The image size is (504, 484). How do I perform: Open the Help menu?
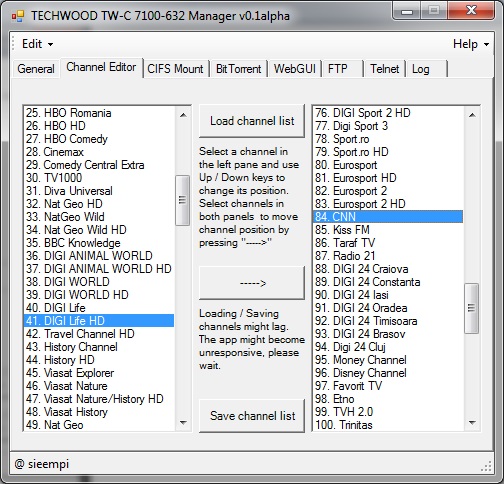click(x=471, y=44)
